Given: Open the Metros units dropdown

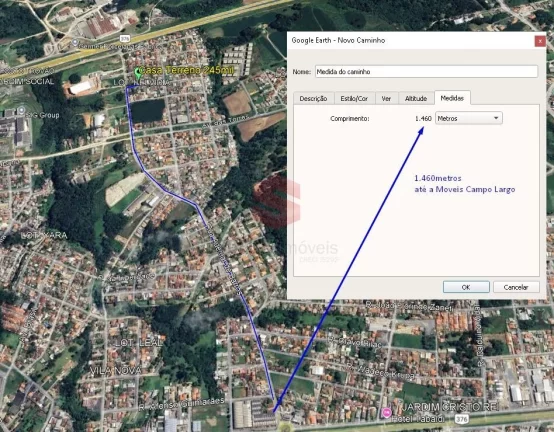Looking at the screenshot, I should [468, 118].
